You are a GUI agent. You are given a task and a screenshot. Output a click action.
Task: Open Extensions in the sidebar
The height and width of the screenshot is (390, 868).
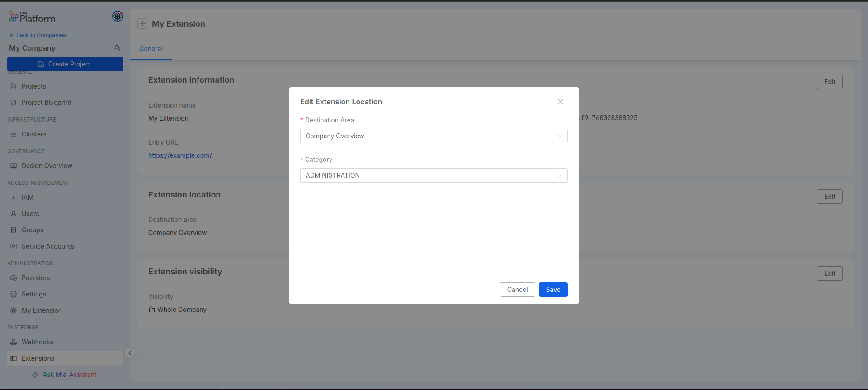click(x=65, y=358)
